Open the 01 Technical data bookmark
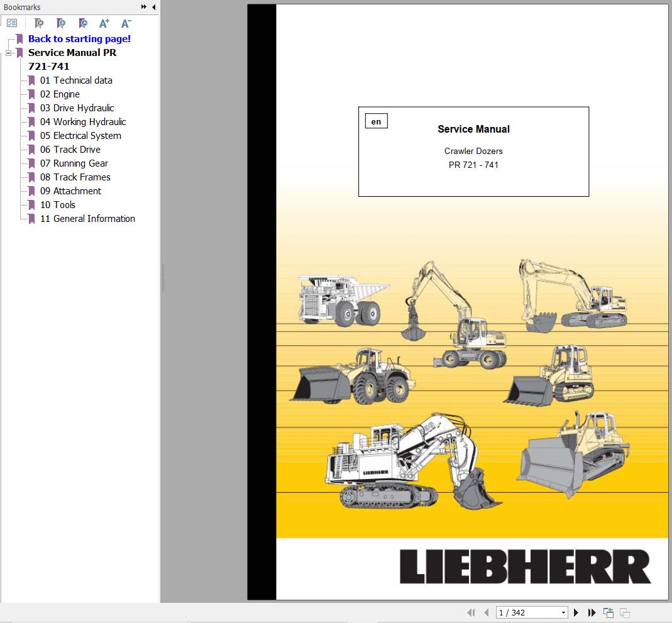Viewport: 672px width, 623px height. (x=76, y=80)
